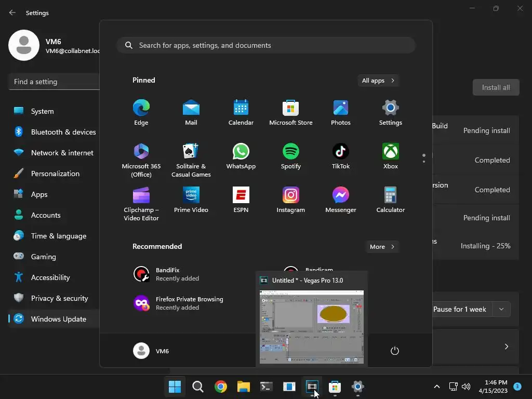Open the Calendar pinned app
The image size is (532, 399).
coord(241,113)
